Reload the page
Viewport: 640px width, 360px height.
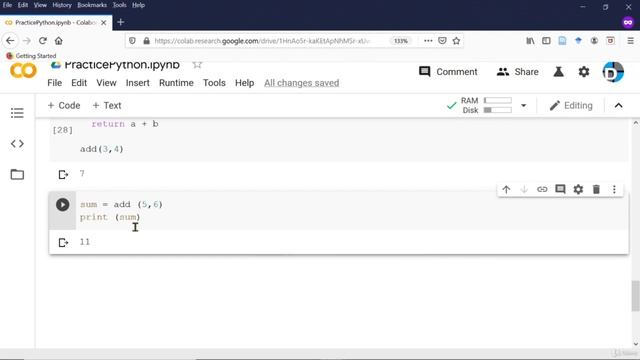(42, 41)
